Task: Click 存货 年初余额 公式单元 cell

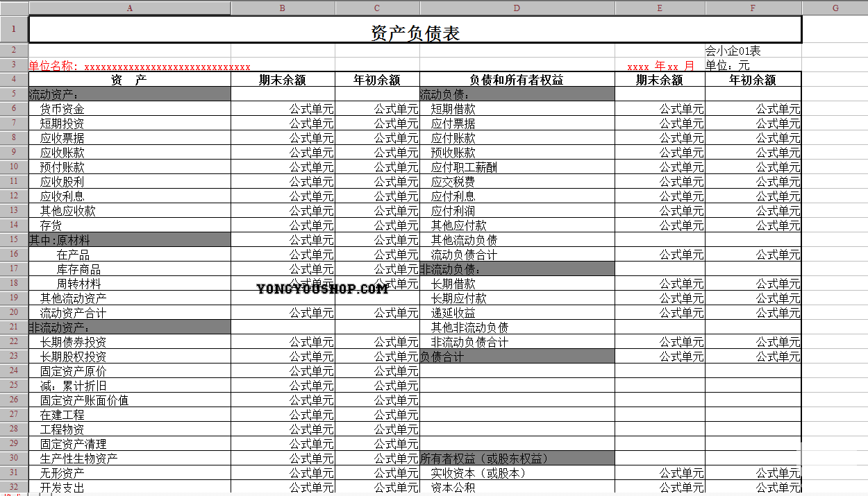Action: 377,225
